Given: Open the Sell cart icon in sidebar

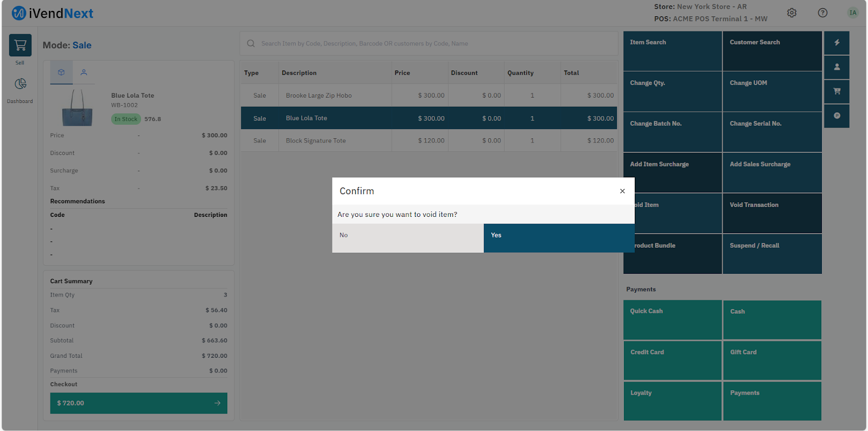Looking at the screenshot, I should pyautogui.click(x=20, y=46).
